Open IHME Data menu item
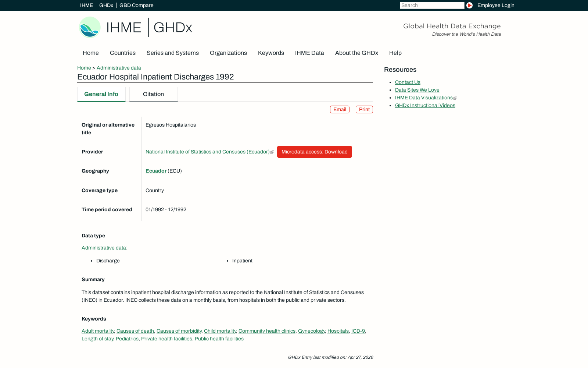588x368 pixels. click(x=309, y=53)
